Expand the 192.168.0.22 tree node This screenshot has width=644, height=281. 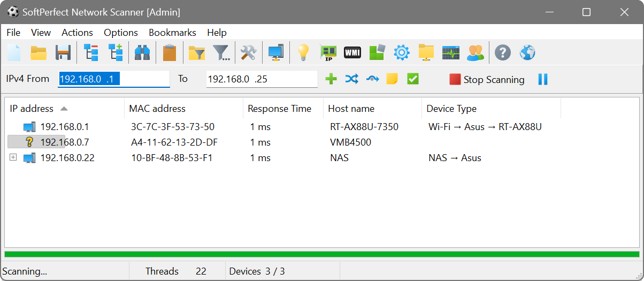coord(13,157)
